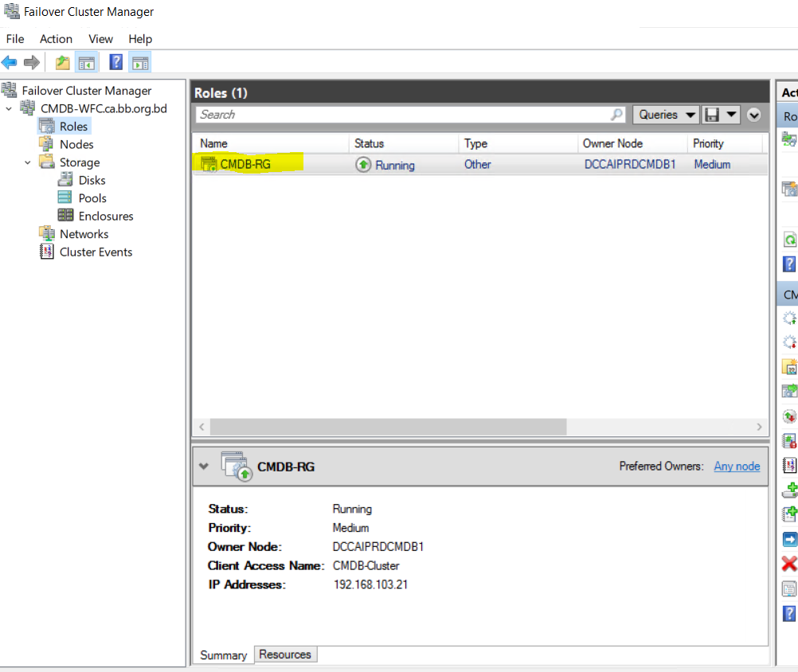Open the Queries dropdown

tap(667, 115)
